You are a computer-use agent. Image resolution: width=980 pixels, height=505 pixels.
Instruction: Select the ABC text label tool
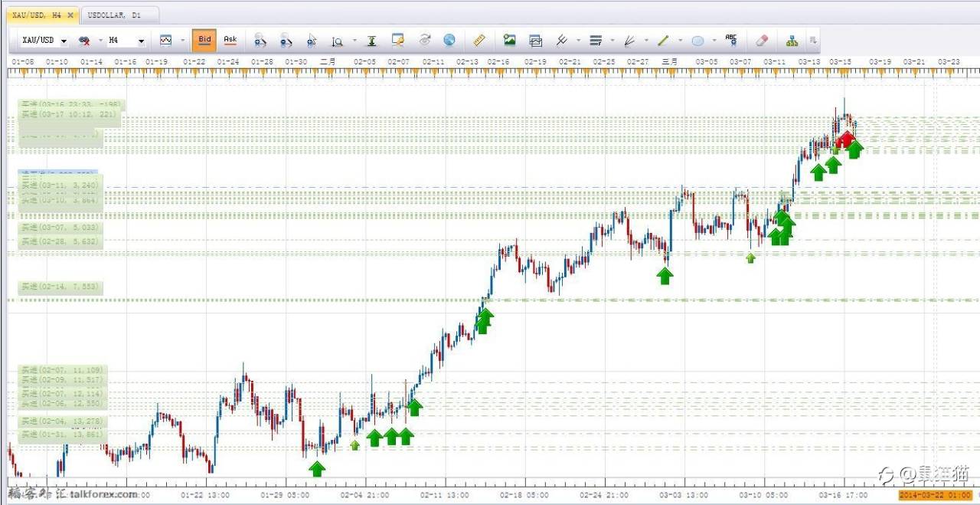point(731,39)
